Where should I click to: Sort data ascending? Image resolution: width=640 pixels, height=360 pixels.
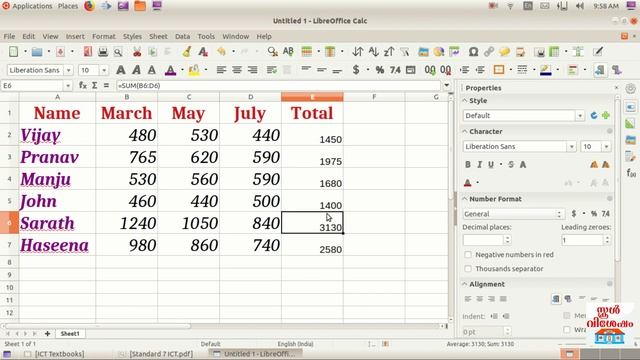click(x=373, y=52)
